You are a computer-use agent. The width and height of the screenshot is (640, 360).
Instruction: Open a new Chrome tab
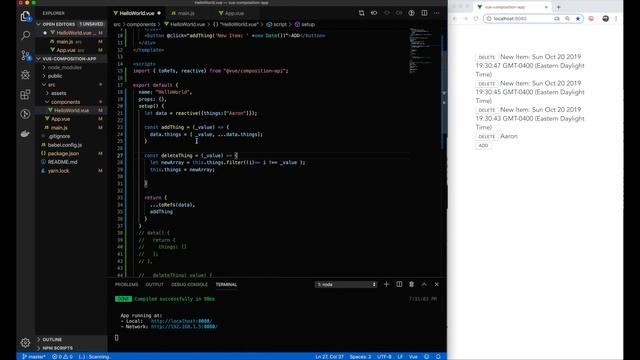[x=558, y=7]
